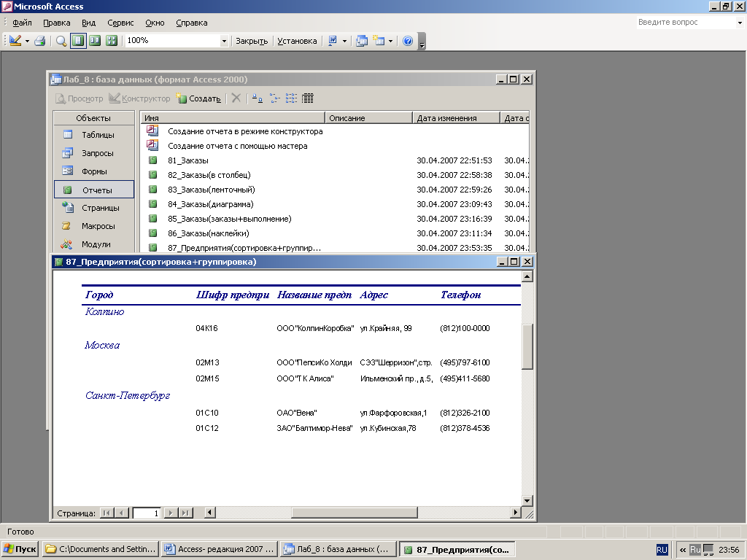Image resolution: width=747 pixels, height=560 pixels.
Task: Click the Print icon
Action: (40, 41)
